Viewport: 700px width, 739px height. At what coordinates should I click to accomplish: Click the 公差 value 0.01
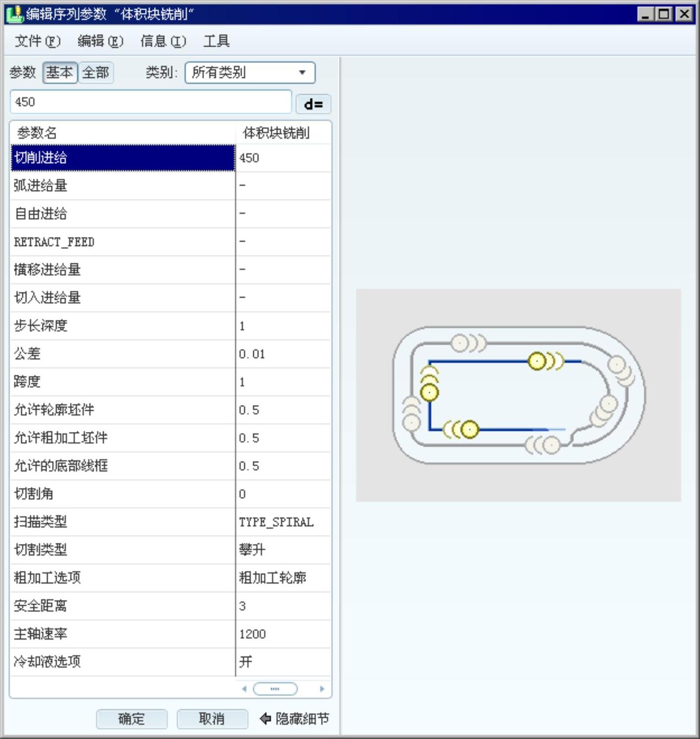tap(283, 354)
